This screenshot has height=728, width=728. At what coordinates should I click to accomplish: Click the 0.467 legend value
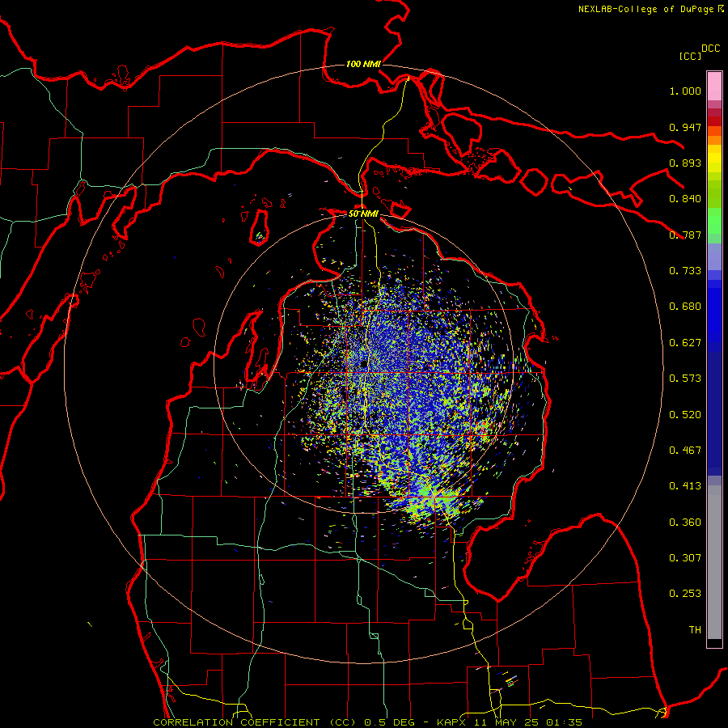685,451
